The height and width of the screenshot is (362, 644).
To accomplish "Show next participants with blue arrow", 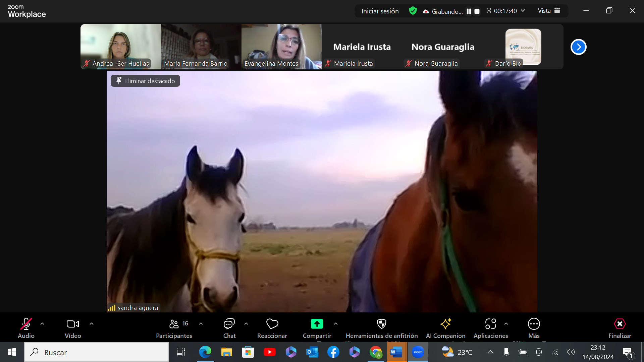I will [x=578, y=47].
